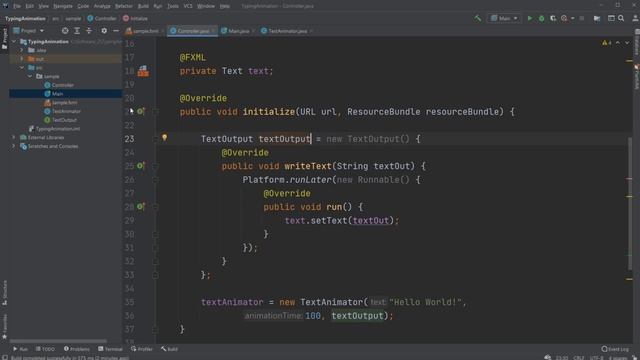Open Project Structure folder icon in toolbar
The width and height of the screenshot is (640, 360).
pyautogui.click(x=597, y=18)
